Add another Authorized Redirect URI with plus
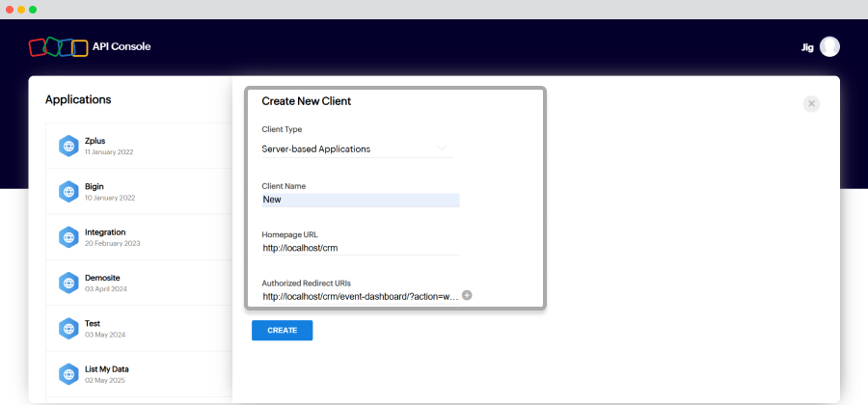This screenshot has height=405, width=868. 467,295
